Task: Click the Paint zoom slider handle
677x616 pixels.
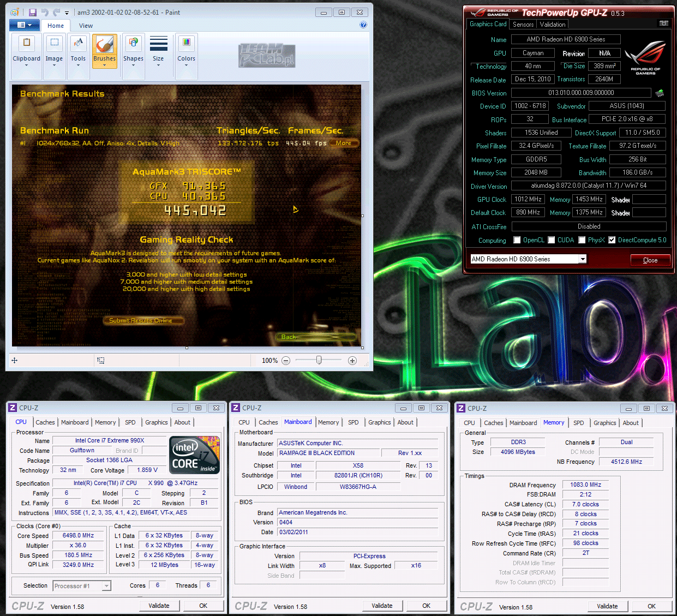Action: [x=319, y=360]
